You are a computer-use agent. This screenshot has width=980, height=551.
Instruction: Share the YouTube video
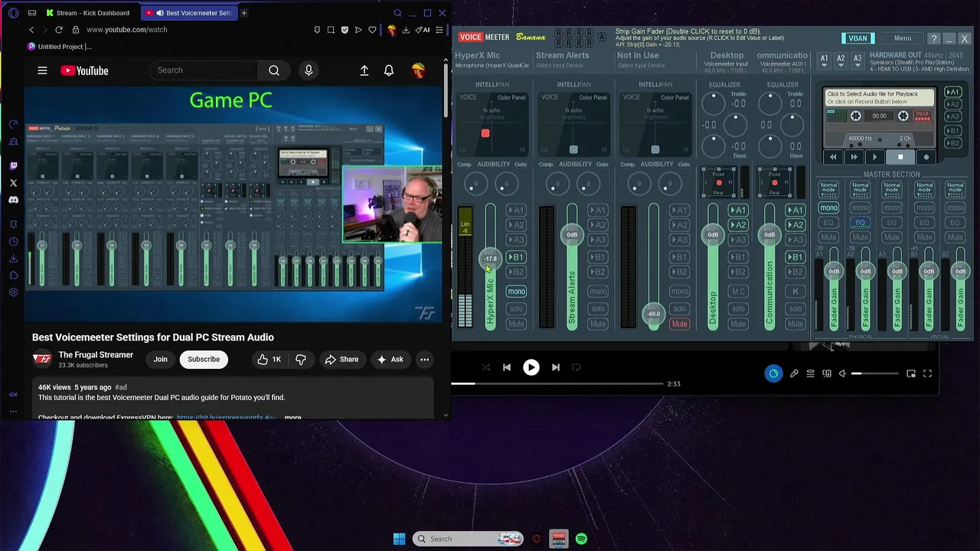click(341, 359)
